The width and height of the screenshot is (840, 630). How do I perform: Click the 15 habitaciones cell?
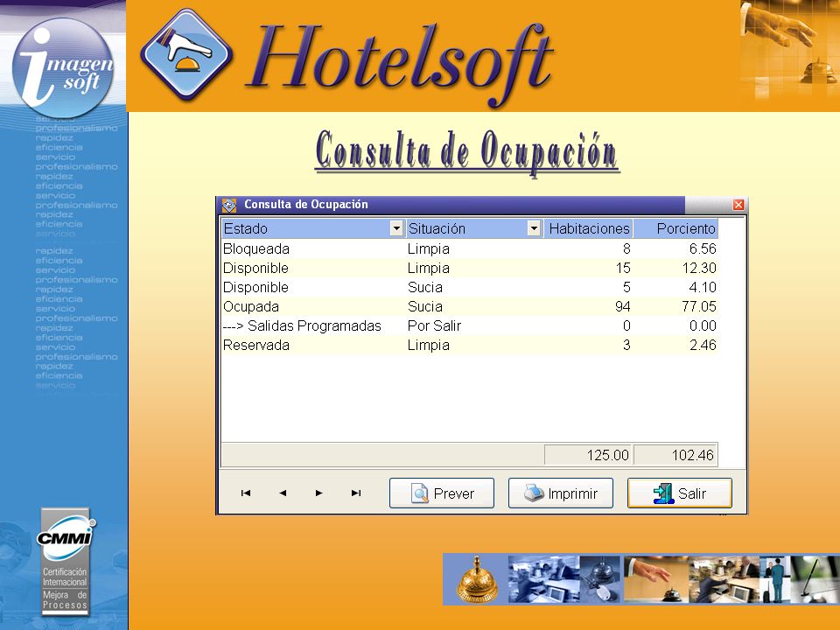(x=588, y=268)
